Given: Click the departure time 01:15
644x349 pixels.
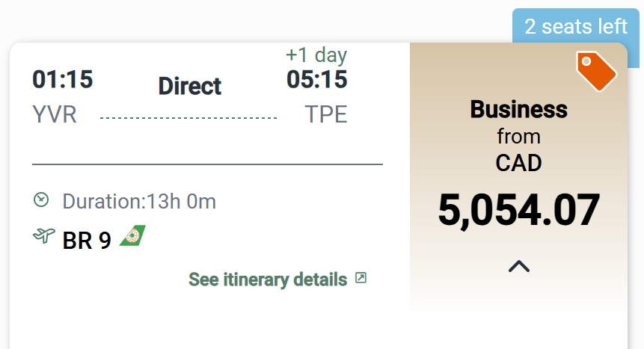Looking at the screenshot, I should pos(63,79).
